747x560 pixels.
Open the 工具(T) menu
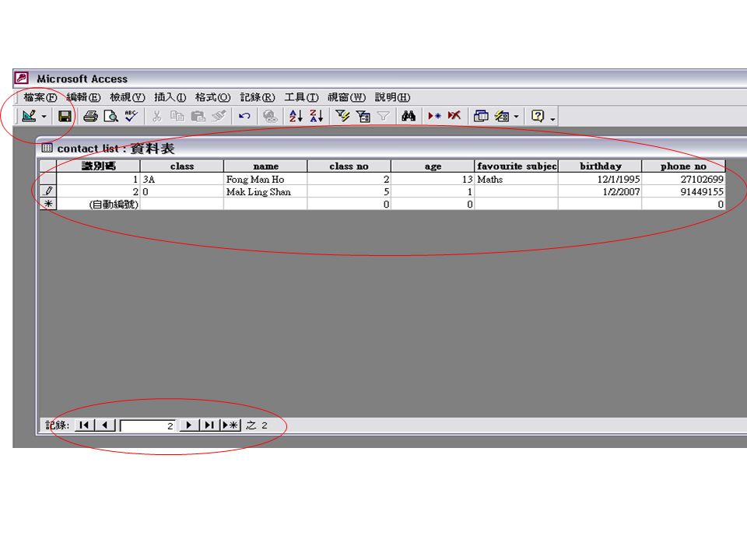click(302, 97)
